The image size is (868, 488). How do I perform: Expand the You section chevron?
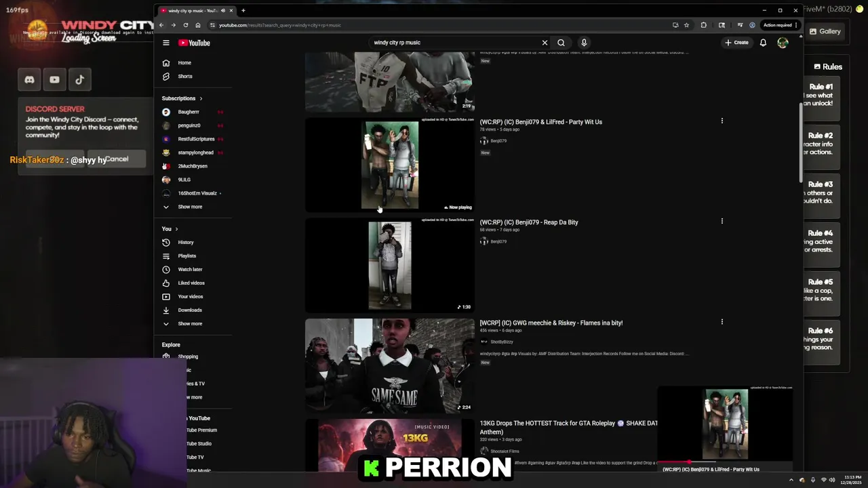pyautogui.click(x=176, y=229)
